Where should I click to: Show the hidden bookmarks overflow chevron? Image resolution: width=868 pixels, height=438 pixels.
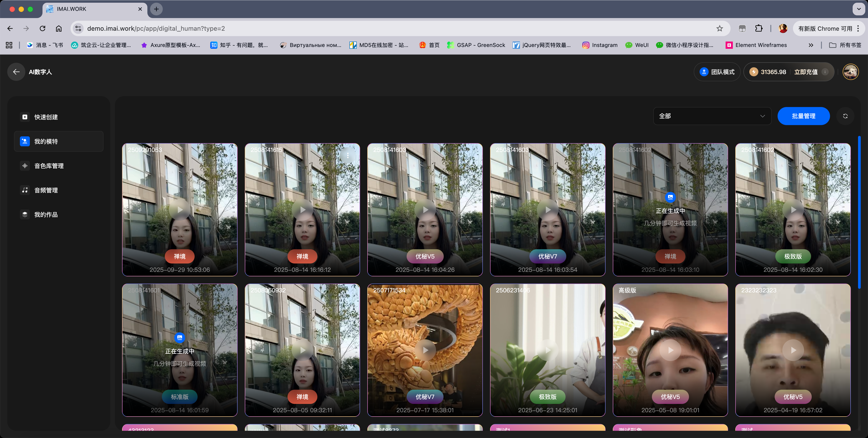[x=811, y=45]
